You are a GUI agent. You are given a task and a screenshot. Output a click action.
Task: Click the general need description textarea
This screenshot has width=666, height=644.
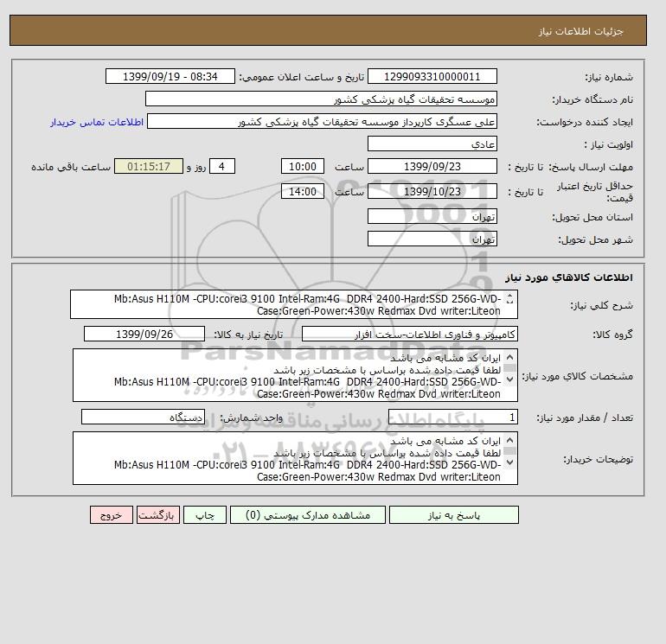pyautogui.click(x=294, y=304)
